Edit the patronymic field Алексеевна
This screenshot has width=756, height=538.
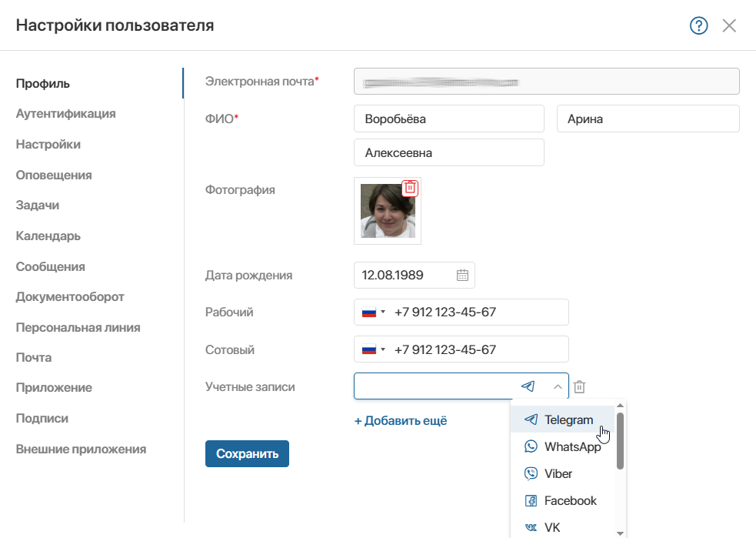coord(449,152)
